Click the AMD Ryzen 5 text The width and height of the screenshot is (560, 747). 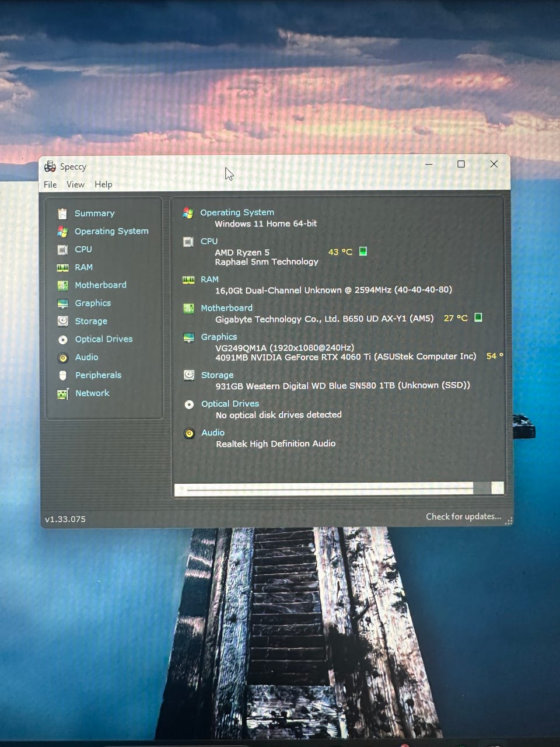point(242,253)
